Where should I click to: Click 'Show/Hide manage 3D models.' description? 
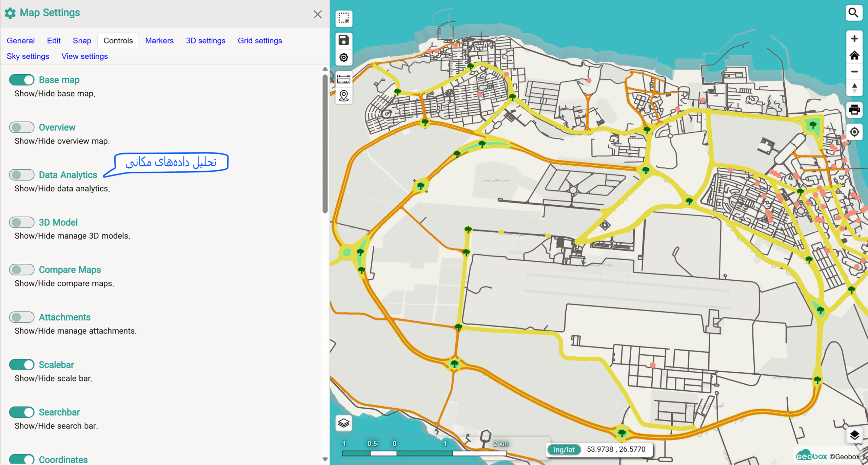point(72,236)
